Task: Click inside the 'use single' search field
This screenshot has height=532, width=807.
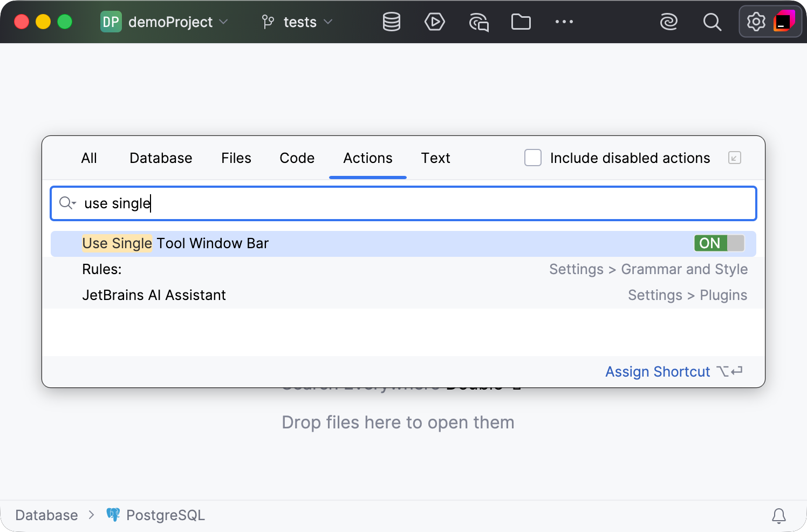Action: tap(403, 203)
